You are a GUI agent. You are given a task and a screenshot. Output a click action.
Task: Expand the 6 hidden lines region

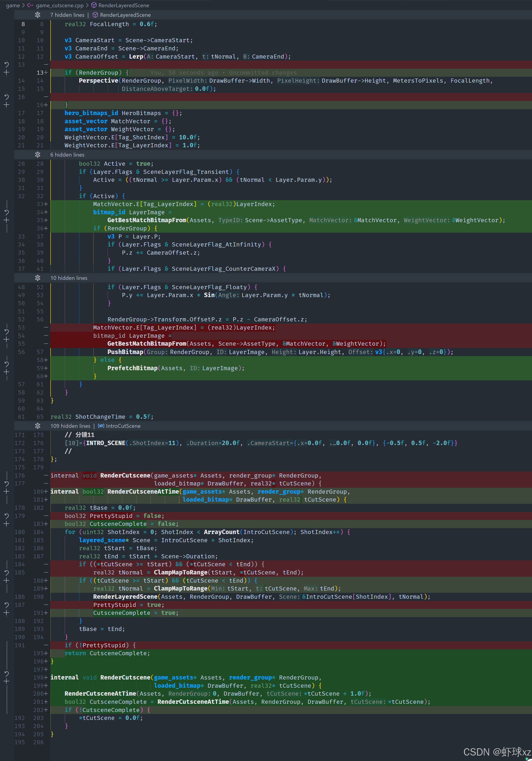point(37,155)
